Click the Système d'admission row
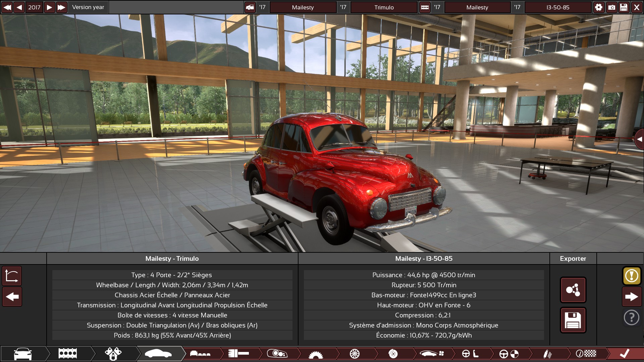 (424, 325)
